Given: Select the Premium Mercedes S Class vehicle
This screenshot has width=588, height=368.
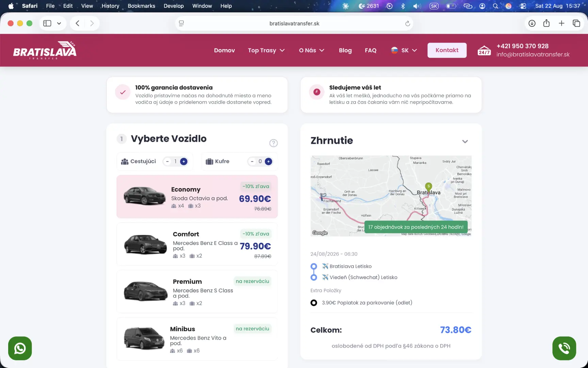Looking at the screenshot, I should (x=197, y=291).
